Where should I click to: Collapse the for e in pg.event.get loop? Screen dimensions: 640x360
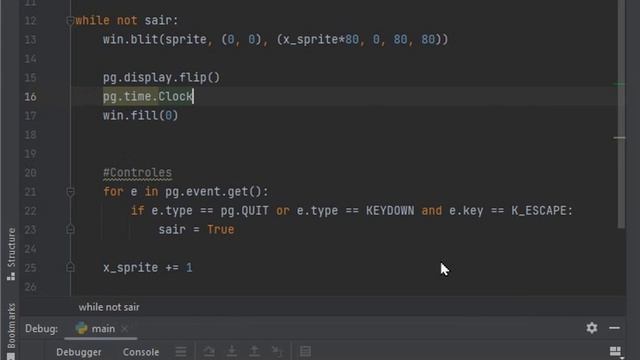(70, 192)
